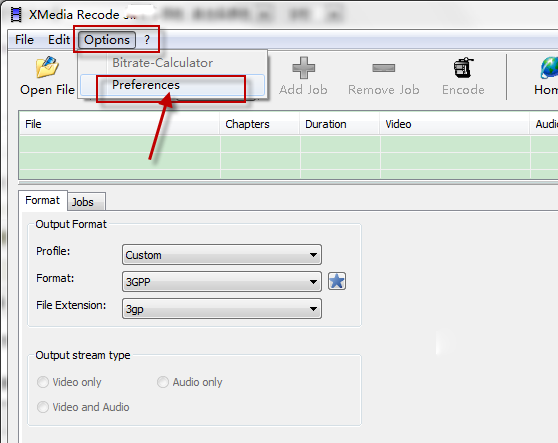Click the XMedia Recode film strip icon

tap(16, 14)
